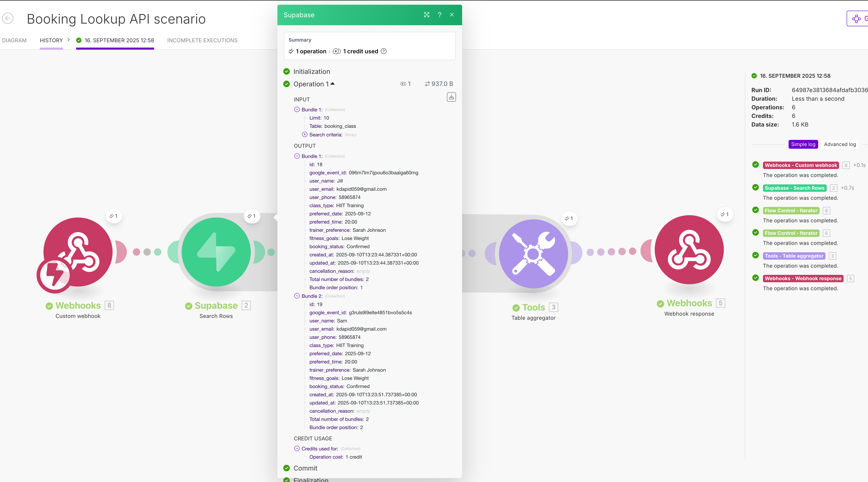The image size is (868, 482).
Task: Switch to INCOMPLETE EXECUTIONS tab
Action: coord(202,40)
